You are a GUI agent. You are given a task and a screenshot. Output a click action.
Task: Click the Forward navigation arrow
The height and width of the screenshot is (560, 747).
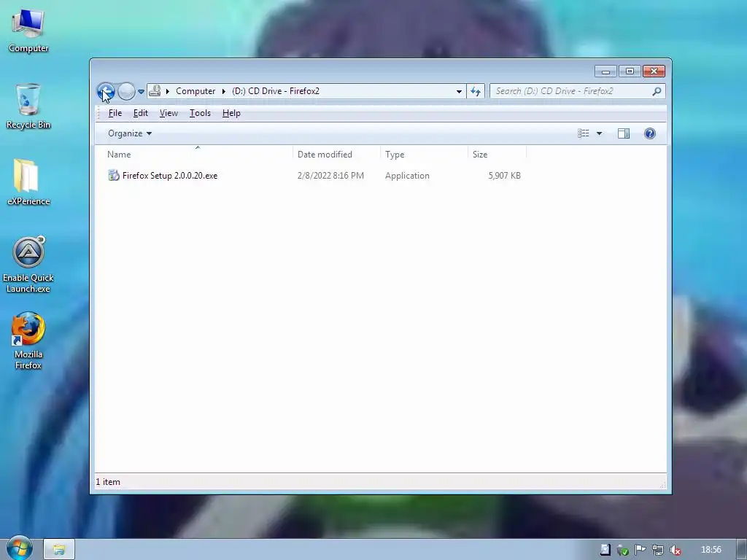[126, 91]
